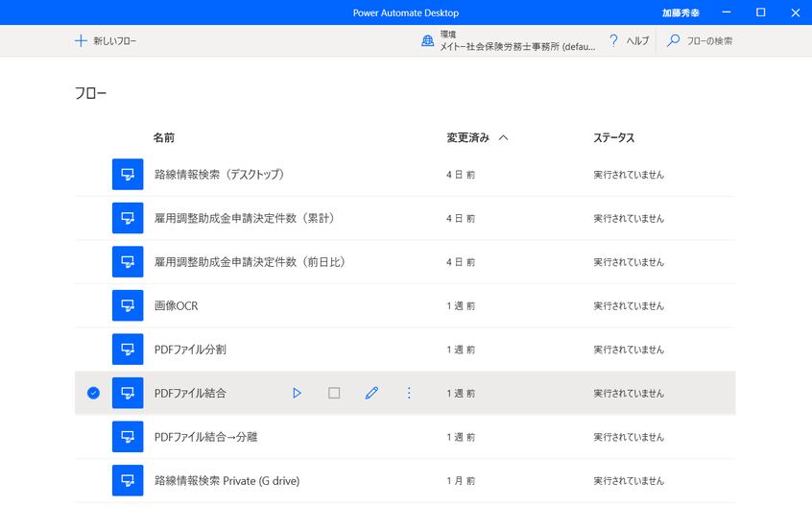Select flow 画像OCR
The height and width of the screenshot is (531, 812).
pyautogui.click(x=176, y=305)
